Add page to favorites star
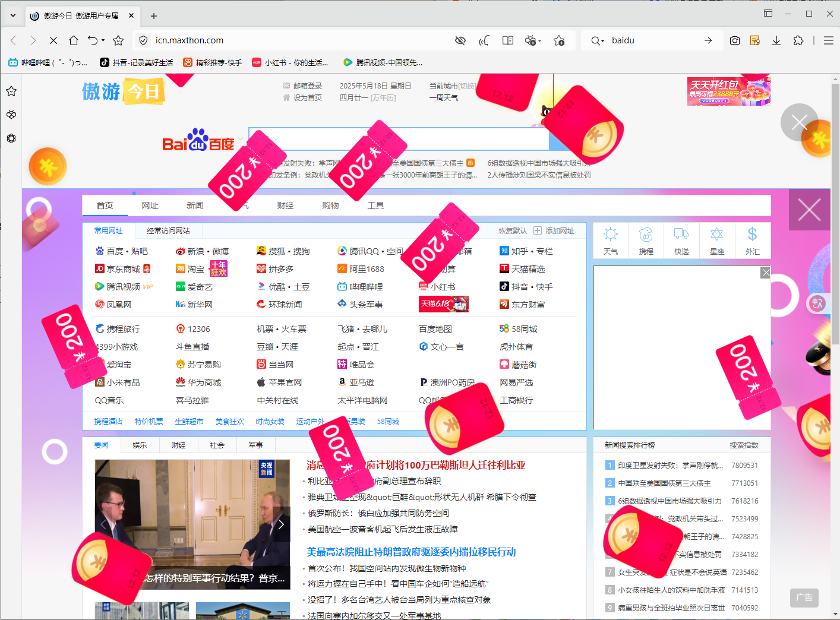 point(118,40)
